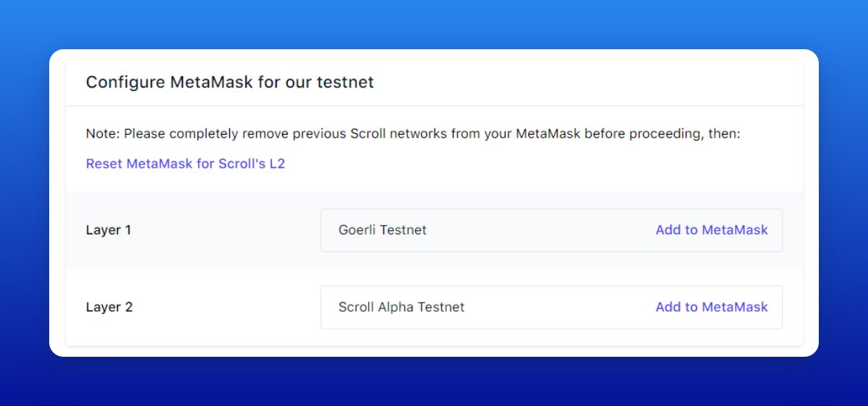Select the Goerli Testnet network text
This screenshot has height=406, width=868.
383,230
